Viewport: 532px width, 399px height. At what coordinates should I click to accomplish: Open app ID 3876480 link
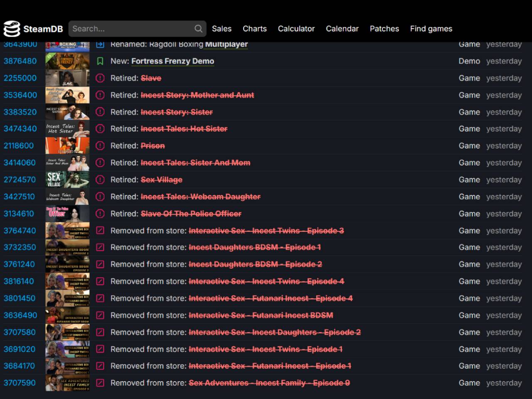(20, 61)
